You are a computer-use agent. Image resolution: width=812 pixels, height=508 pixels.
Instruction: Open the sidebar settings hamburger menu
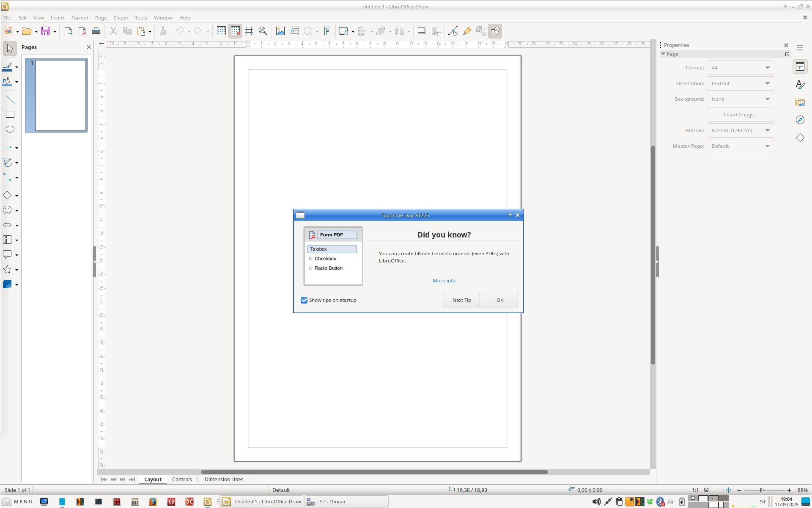pyautogui.click(x=800, y=48)
